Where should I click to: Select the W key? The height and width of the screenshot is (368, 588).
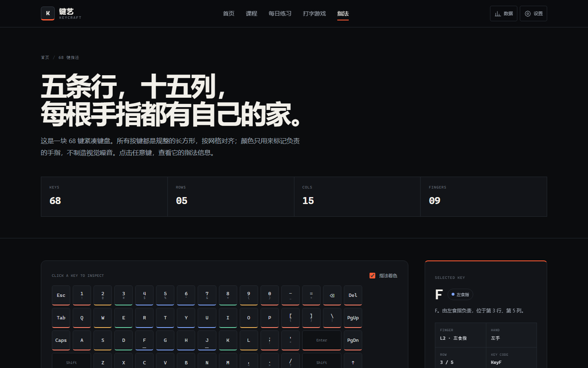pos(102,318)
